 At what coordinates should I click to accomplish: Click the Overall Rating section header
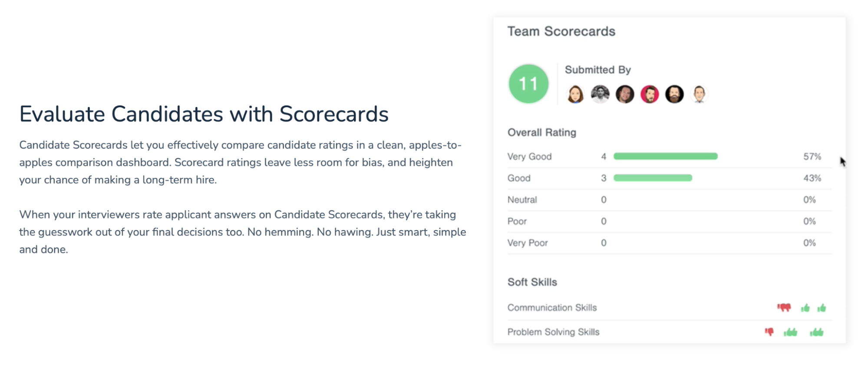pyautogui.click(x=542, y=133)
